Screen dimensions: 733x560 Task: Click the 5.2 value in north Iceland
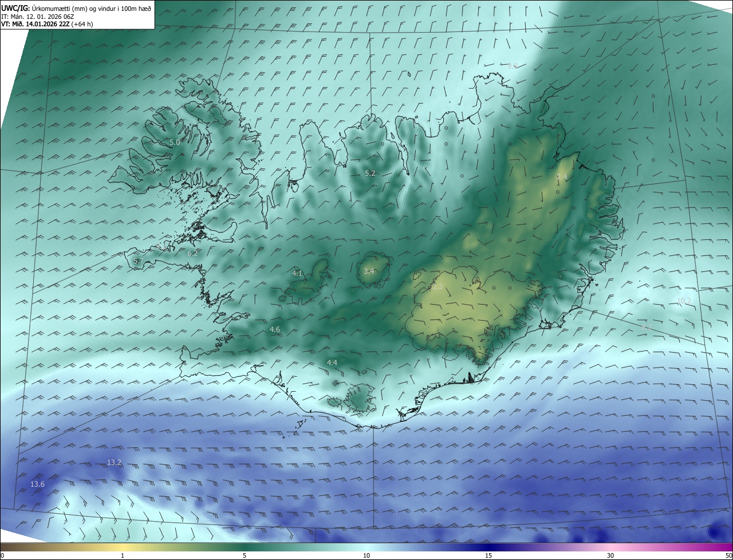[370, 173]
